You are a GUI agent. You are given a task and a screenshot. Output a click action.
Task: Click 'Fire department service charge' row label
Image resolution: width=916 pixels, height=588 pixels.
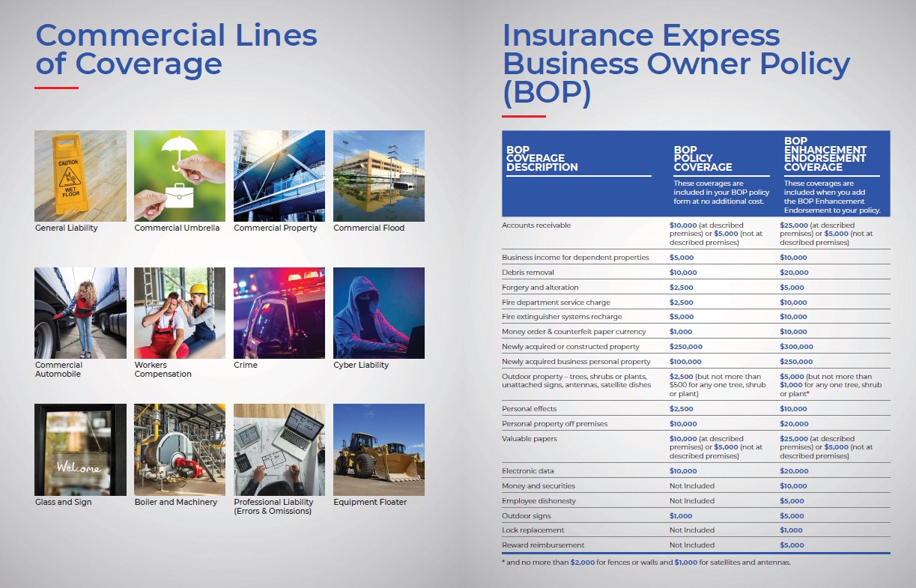click(x=556, y=303)
